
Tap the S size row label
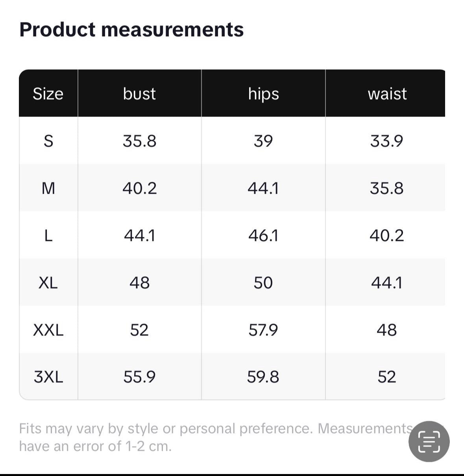pyautogui.click(x=48, y=141)
